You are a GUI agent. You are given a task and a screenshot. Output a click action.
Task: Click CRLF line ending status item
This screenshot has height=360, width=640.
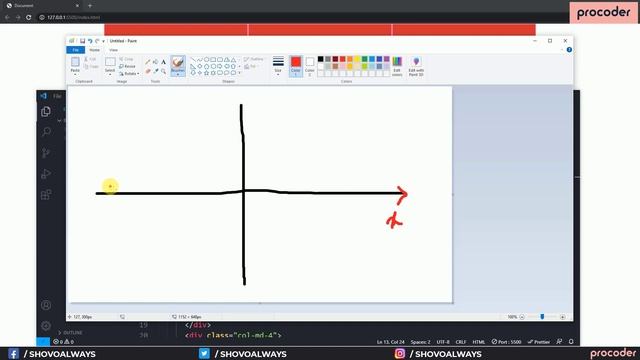point(461,342)
